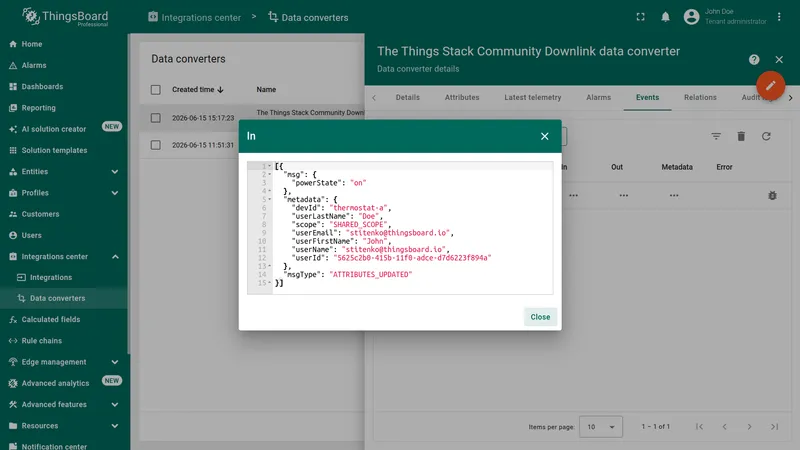
Task: Expand Resources chevron
Action: point(115,426)
